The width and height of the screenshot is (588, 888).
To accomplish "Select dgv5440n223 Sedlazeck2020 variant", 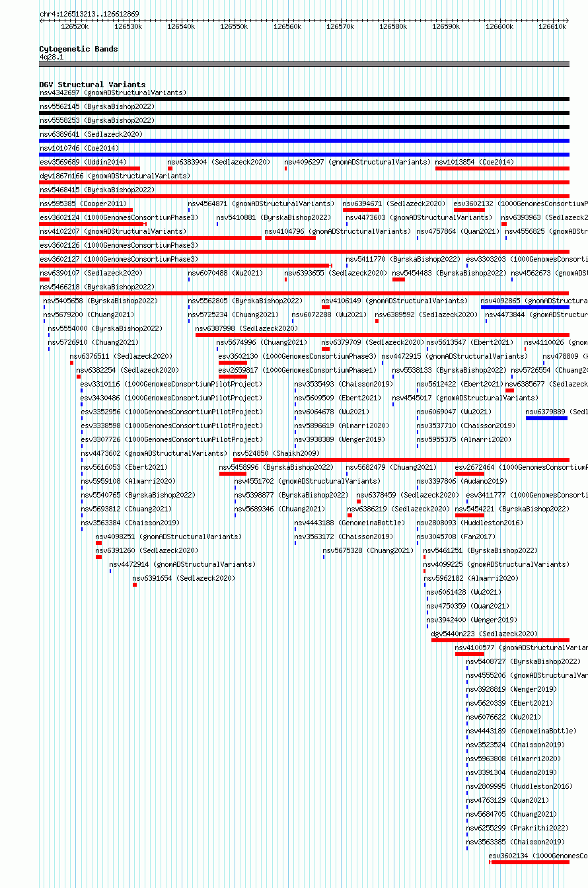I will click(x=485, y=634).
